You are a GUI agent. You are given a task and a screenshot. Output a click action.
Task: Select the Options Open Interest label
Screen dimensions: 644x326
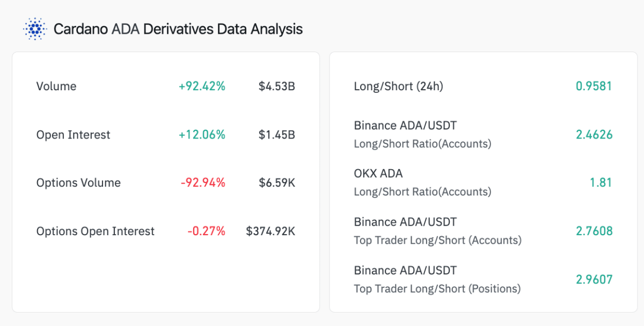click(95, 231)
